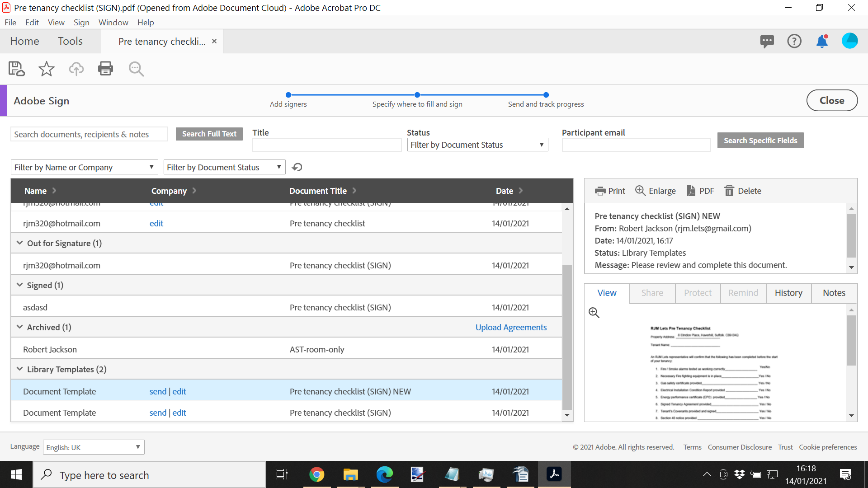Viewport: 868px width, 488px height.
Task: Click the Search Specific Fields button
Action: point(760,141)
